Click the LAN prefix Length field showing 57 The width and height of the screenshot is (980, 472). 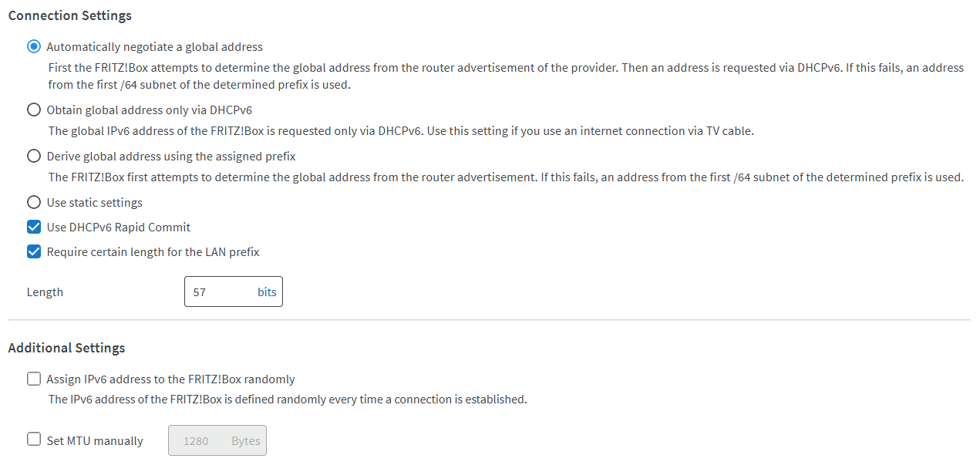pos(220,292)
